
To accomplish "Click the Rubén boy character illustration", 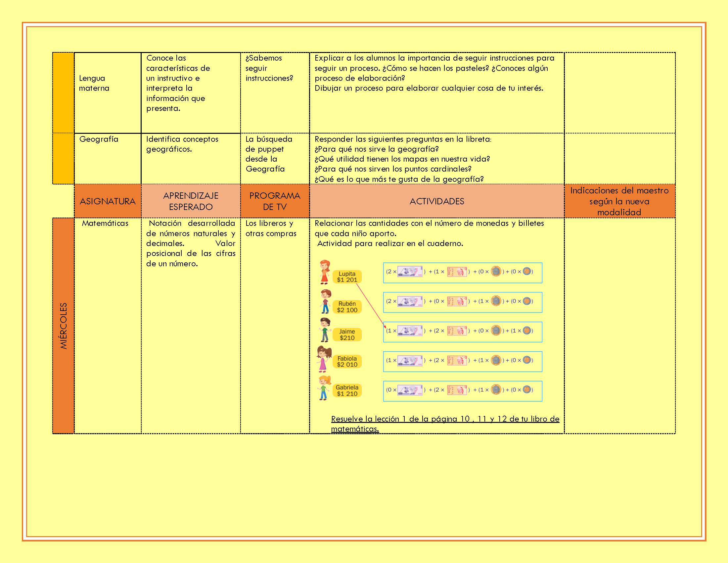I will click(x=325, y=301).
